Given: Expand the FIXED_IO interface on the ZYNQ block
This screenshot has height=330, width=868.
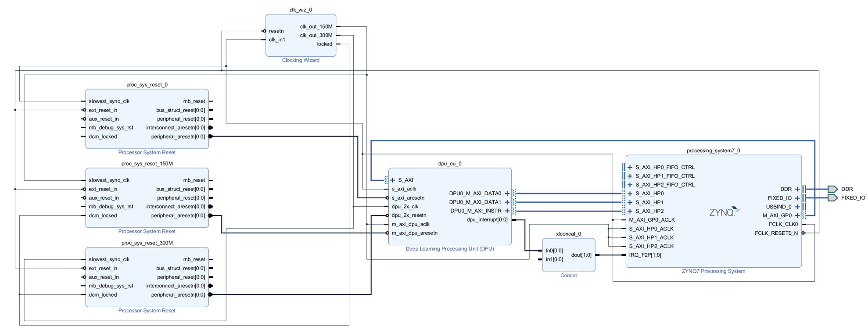Looking at the screenshot, I should 797,198.
